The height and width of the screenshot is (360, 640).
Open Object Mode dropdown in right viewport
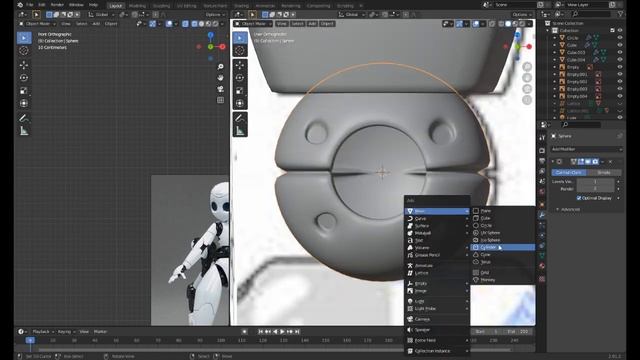[253, 24]
